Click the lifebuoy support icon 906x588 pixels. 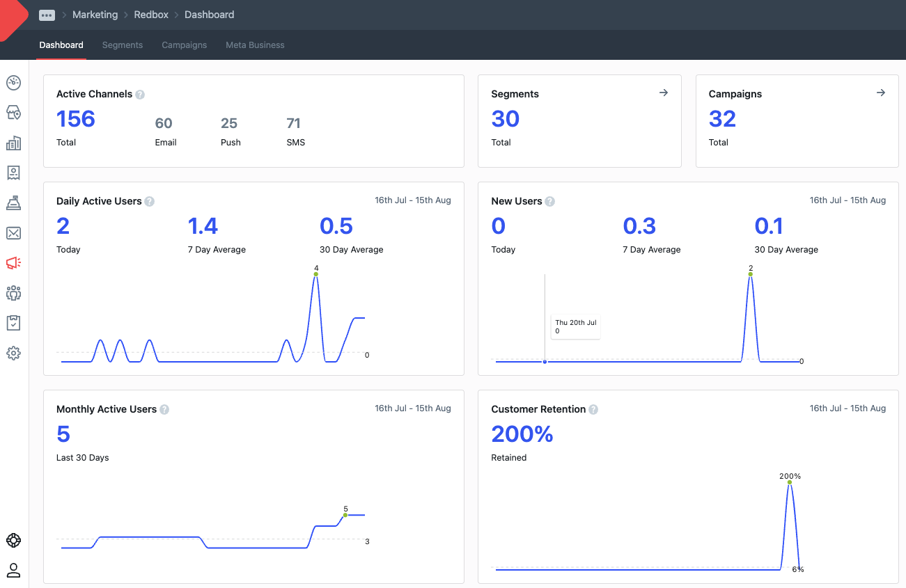click(x=13, y=541)
